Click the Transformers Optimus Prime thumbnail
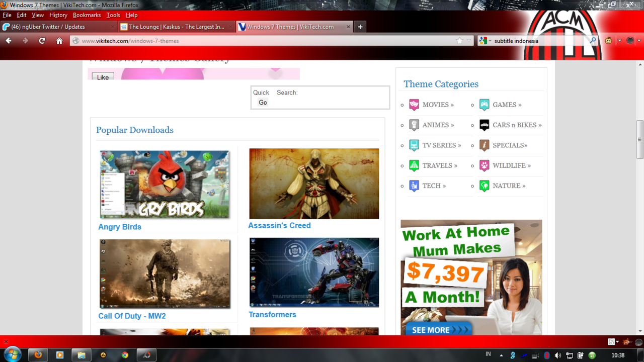Viewport: 644px width, 362px height. tap(314, 273)
